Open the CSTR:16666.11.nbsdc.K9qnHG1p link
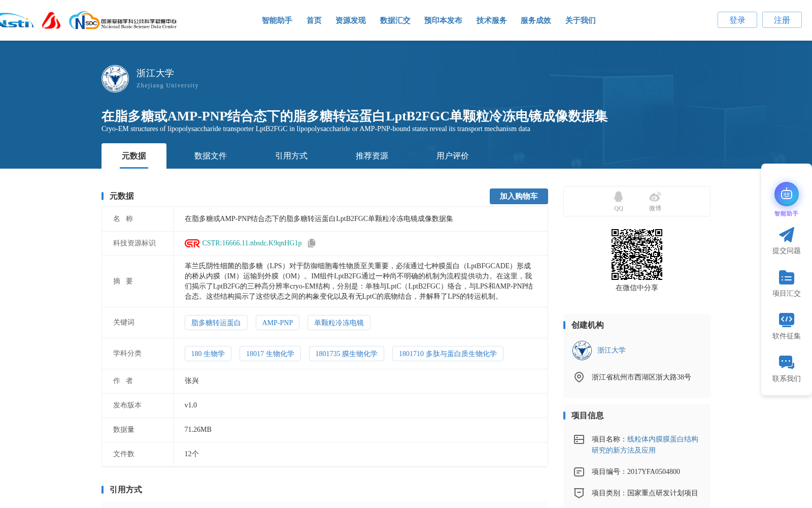The width and height of the screenshot is (812, 508). 252,243
